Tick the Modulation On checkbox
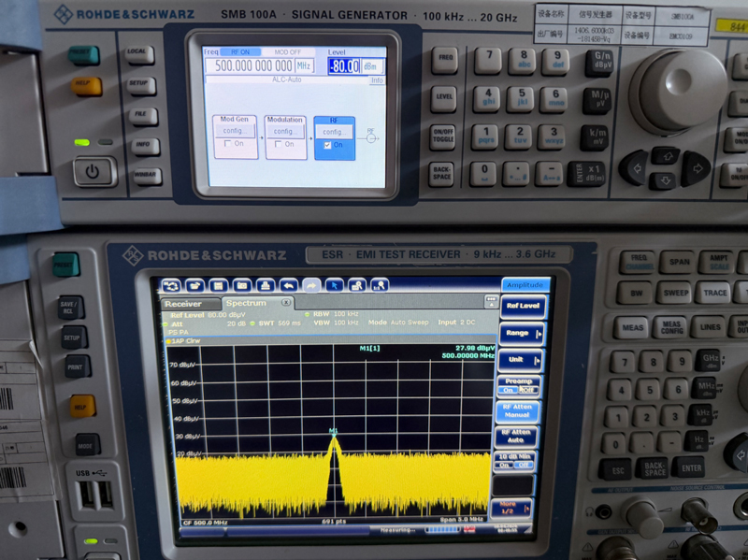 [x=278, y=144]
